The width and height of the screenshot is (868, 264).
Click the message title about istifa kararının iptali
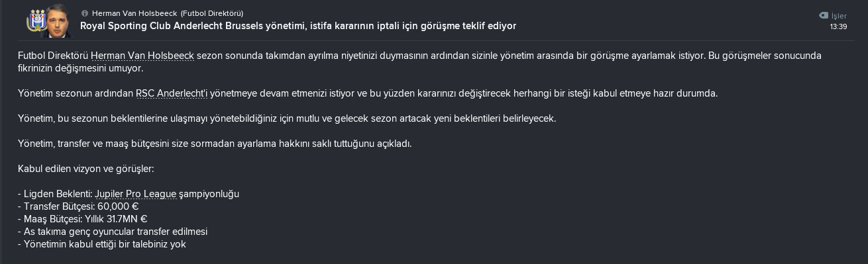[298, 26]
